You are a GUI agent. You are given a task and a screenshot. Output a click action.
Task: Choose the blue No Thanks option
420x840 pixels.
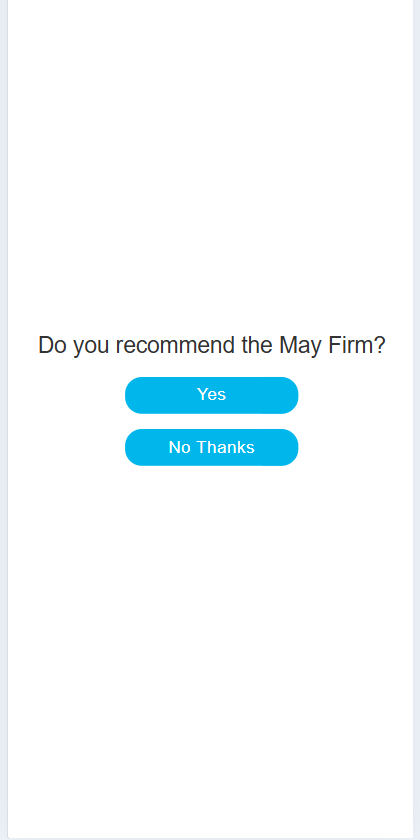tap(212, 447)
